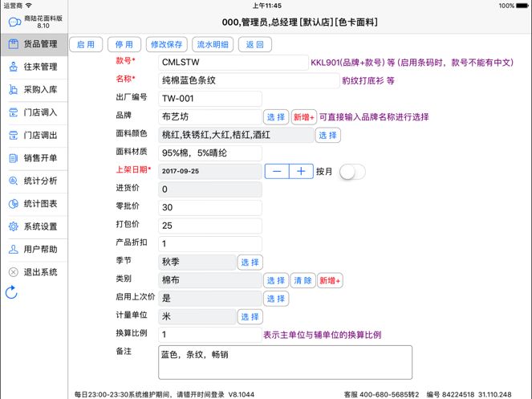Click the 门店调出 transfer-out icon
Screen dimensions: 532x399
click(13, 135)
